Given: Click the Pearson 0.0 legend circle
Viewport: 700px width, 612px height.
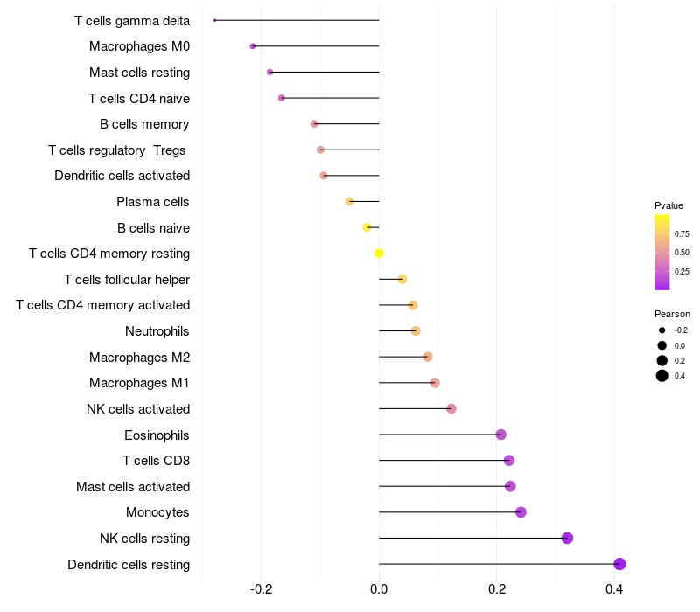Looking at the screenshot, I should click(x=661, y=345).
